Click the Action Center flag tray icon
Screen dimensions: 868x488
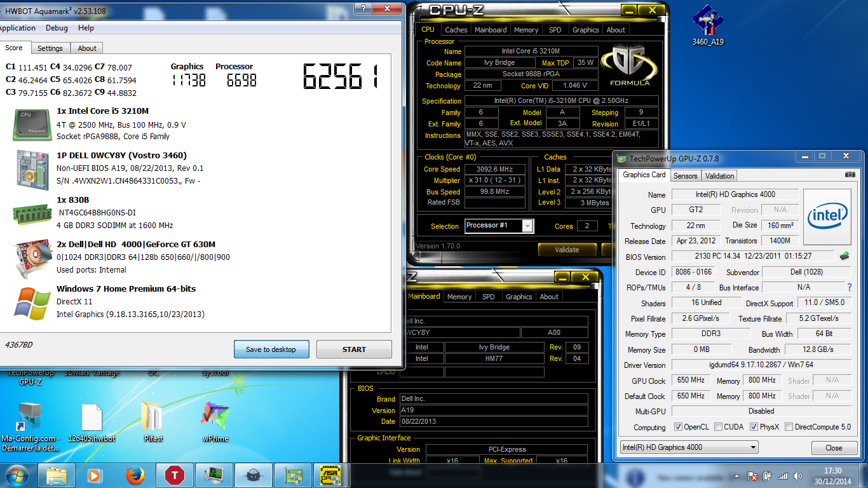752,476
